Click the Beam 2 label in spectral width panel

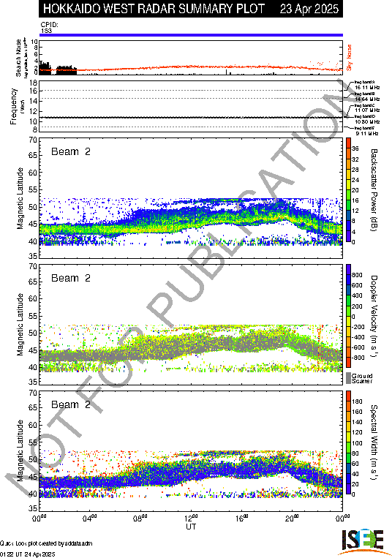point(71,404)
